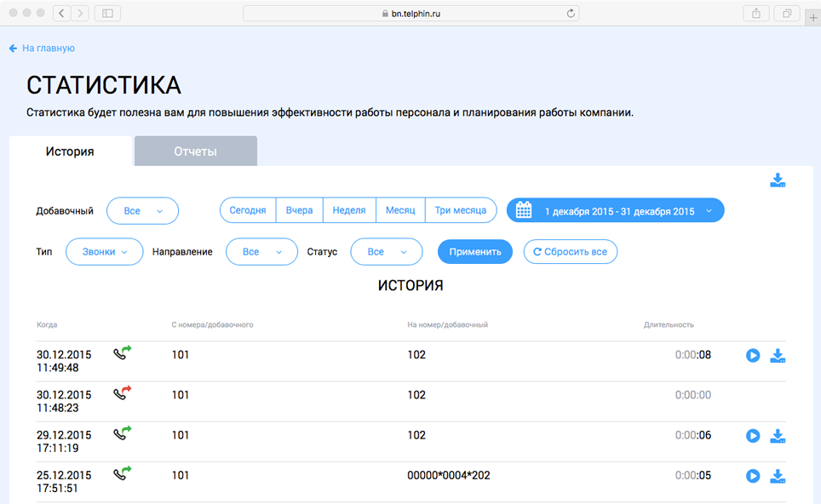Toggle the Safari sidebar button
This screenshot has height=504, width=821.
coord(108,14)
